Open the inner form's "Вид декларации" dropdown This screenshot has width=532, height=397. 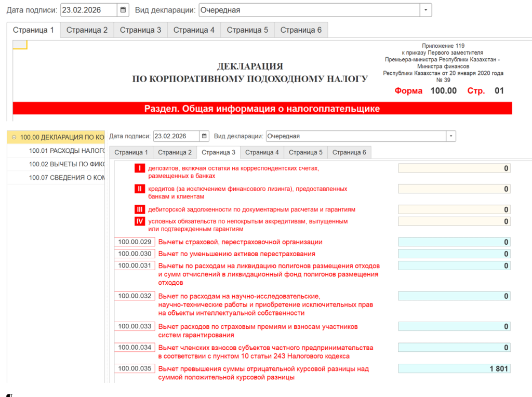[x=450, y=136]
